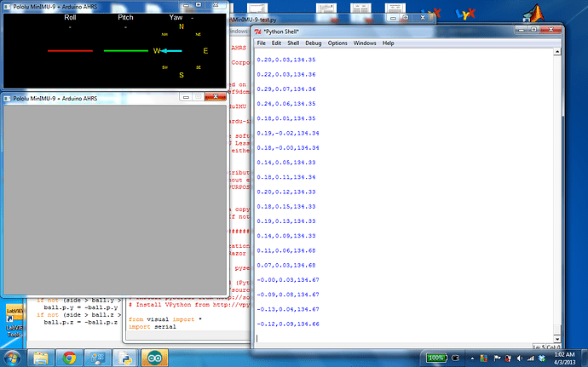Click the Tk icon in Python Shell title bar

(260, 31)
